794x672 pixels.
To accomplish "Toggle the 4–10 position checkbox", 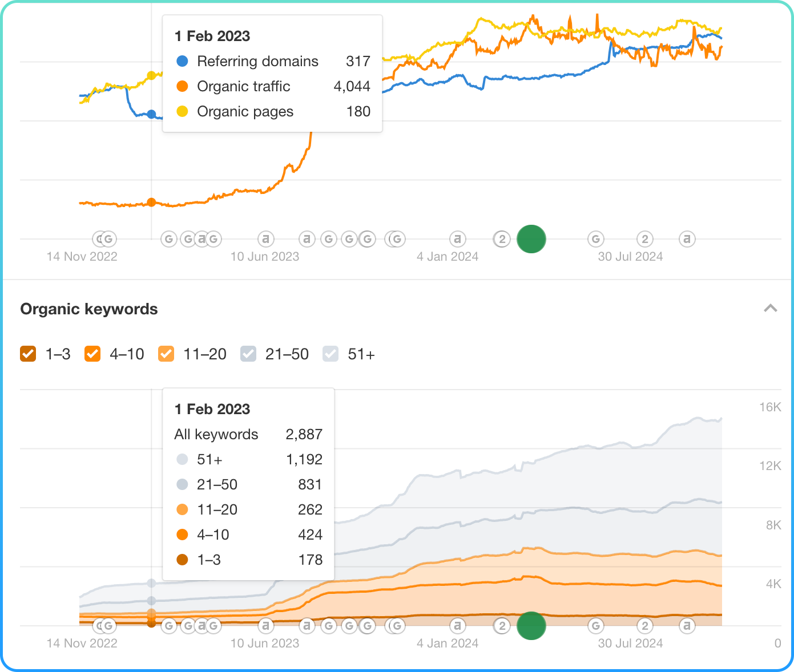I will point(92,354).
